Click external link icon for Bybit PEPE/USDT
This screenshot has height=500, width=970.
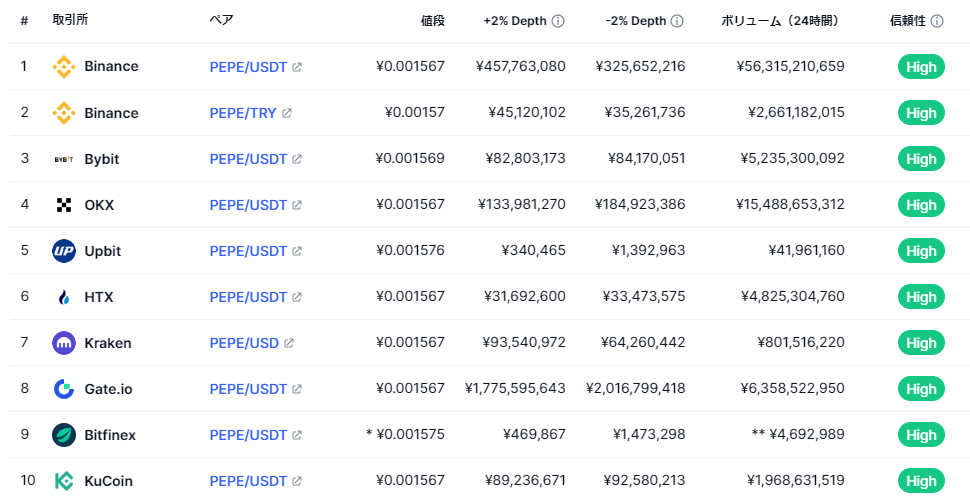297,159
